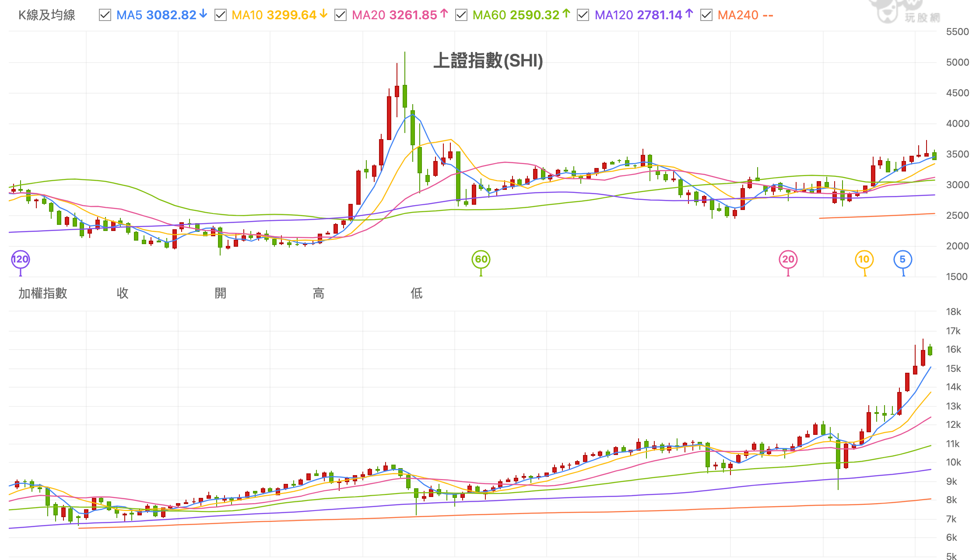
Task: Click the pink 20 moving-average marker
Action: click(788, 259)
